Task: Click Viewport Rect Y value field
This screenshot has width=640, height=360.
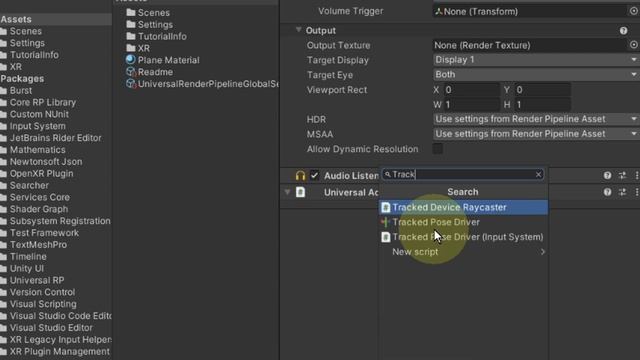Action: click(x=542, y=90)
